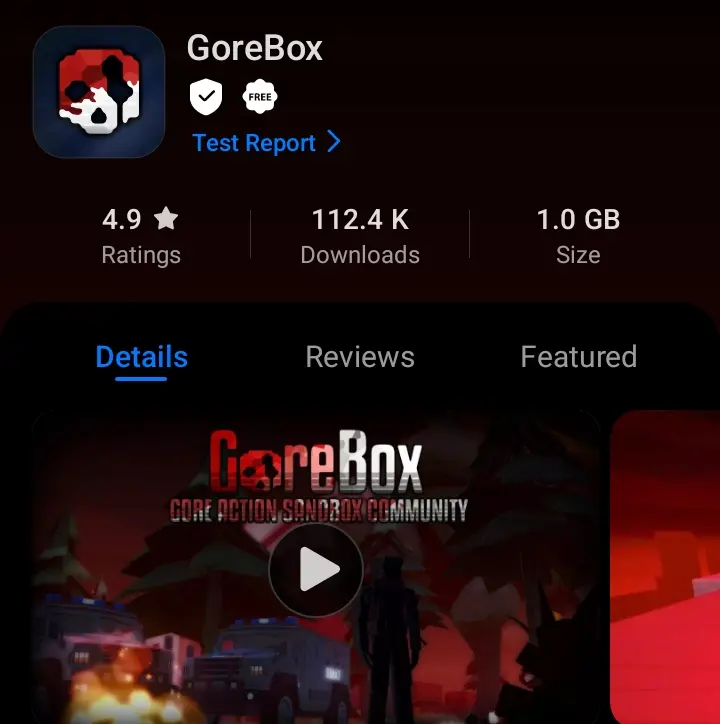The width and height of the screenshot is (720, 724).
Task: Tap the 112.4 K downloads count
Action: click(x=360, y=219)
